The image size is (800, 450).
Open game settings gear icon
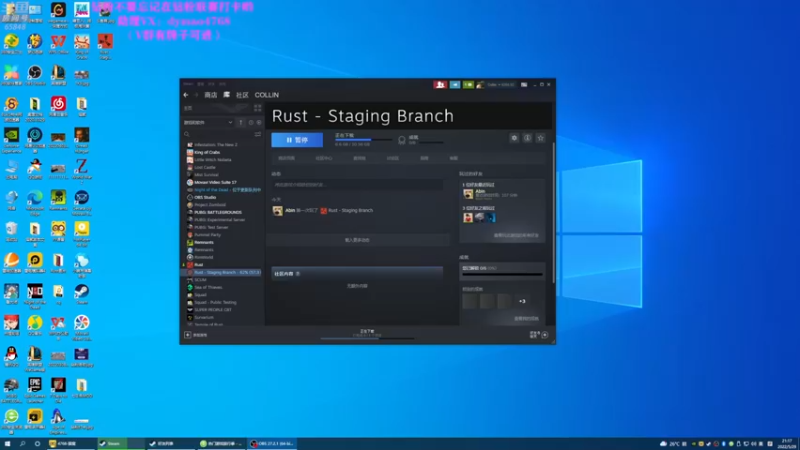(x=514, y=138)
